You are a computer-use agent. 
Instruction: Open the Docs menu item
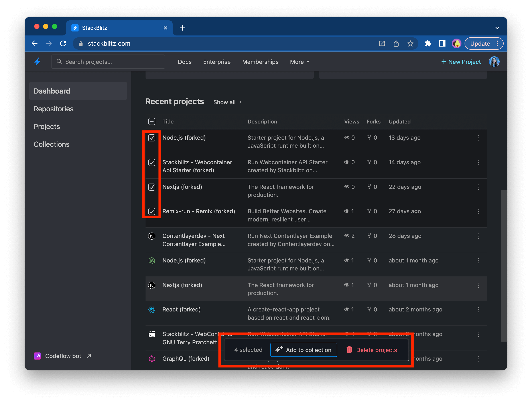coord(184,62)
